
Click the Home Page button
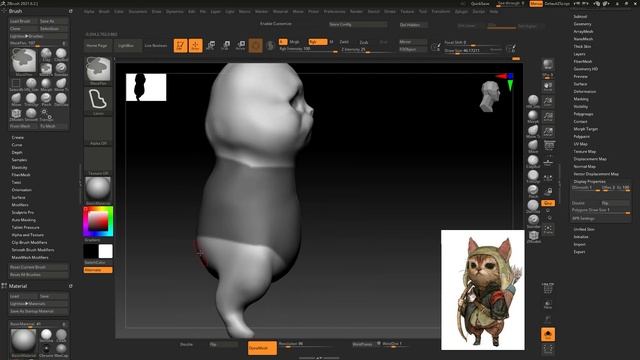coord(97,46)
